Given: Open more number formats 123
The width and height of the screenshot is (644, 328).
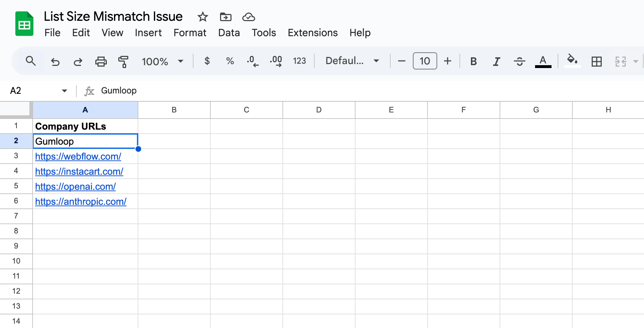Looking at the screenshot, I should point(299,61).
